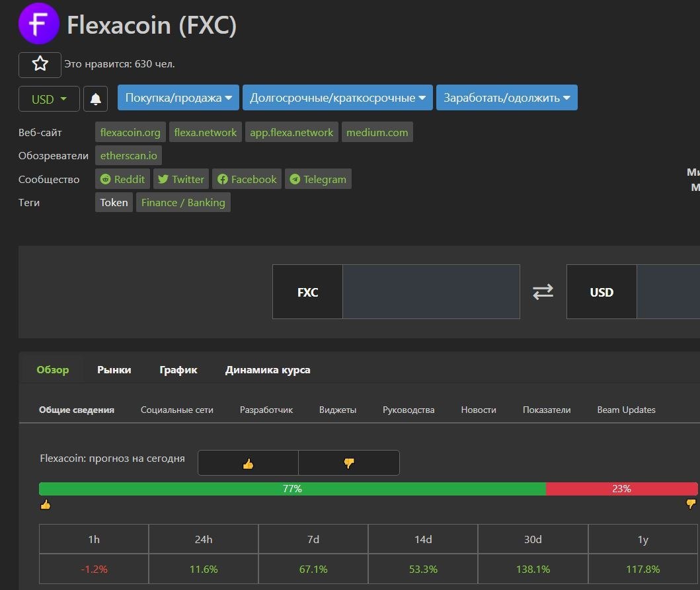Vote thumbs up on today's forecast

click(x=249, y=462)
